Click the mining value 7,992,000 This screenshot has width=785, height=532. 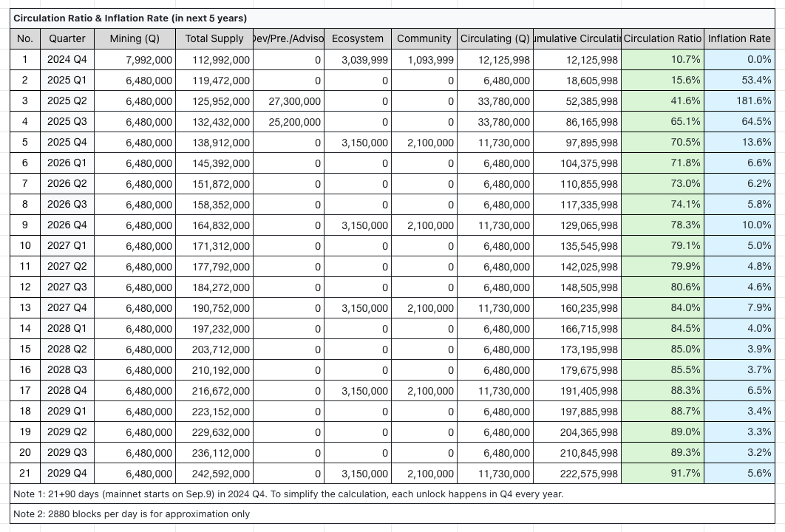135,60
